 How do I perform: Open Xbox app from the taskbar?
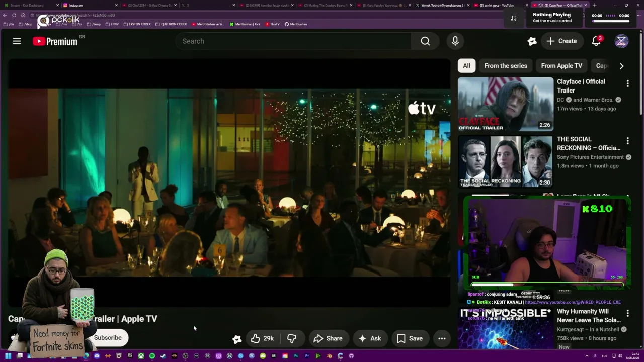[x=141, y=356]
